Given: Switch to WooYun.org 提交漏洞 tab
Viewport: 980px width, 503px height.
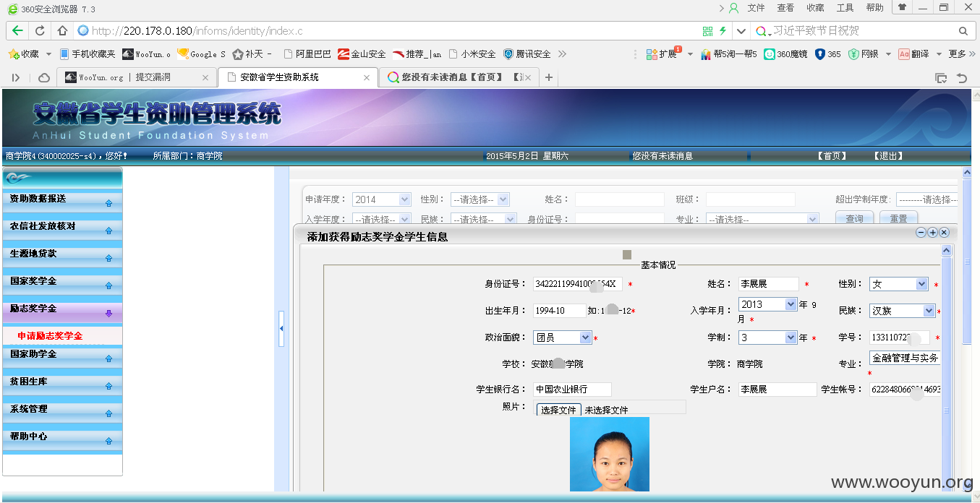Looking at the screenshot, I should click(137, 77).
